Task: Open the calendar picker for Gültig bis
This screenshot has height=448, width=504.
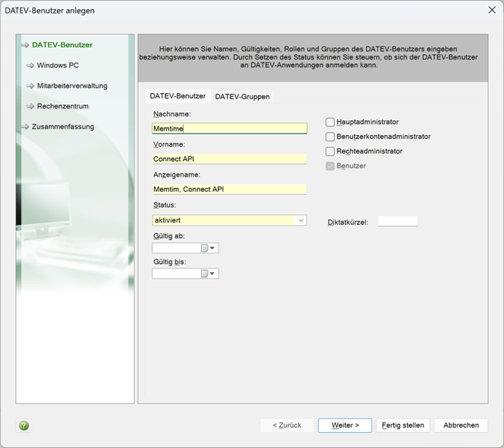Action: pyautogui.click(x=208, y=274)
